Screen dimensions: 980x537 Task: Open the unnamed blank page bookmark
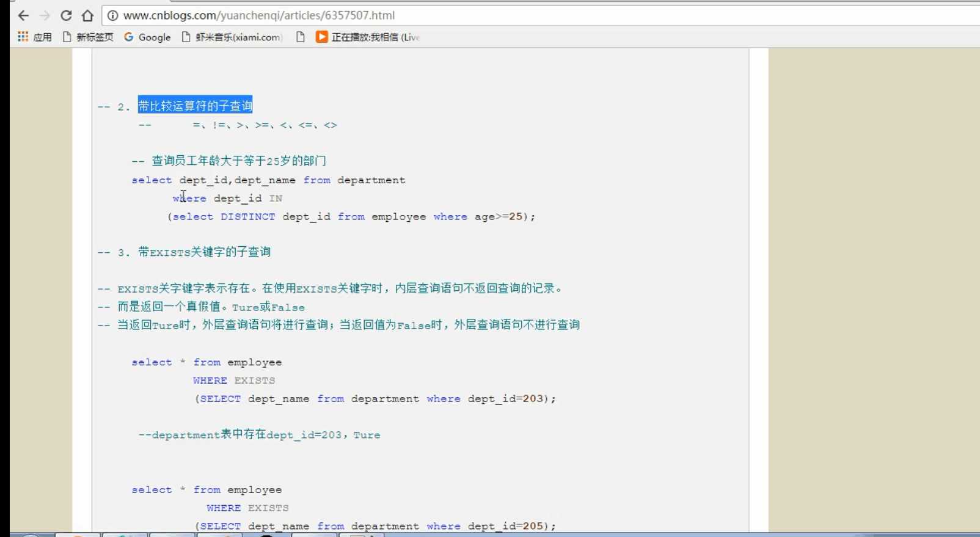[x=300, y=37]
